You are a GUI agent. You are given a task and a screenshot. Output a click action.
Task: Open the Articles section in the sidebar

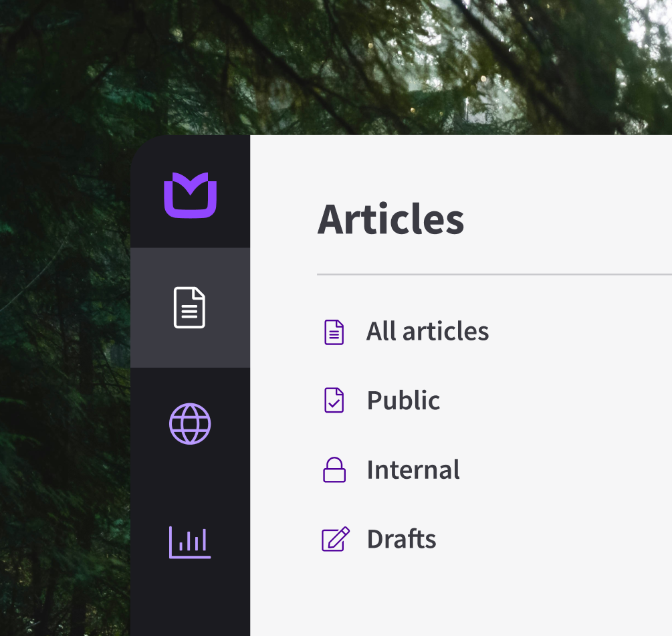click(190, 307)
